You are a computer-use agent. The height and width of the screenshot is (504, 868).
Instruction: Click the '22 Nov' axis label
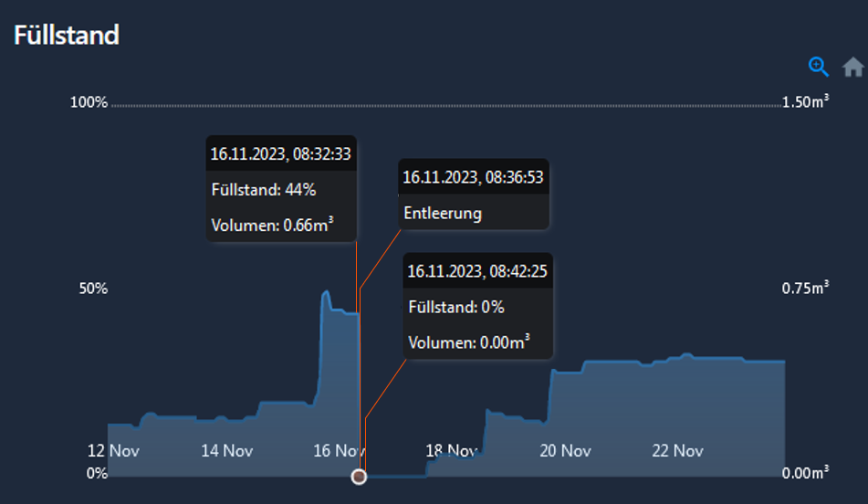[677, 451]
